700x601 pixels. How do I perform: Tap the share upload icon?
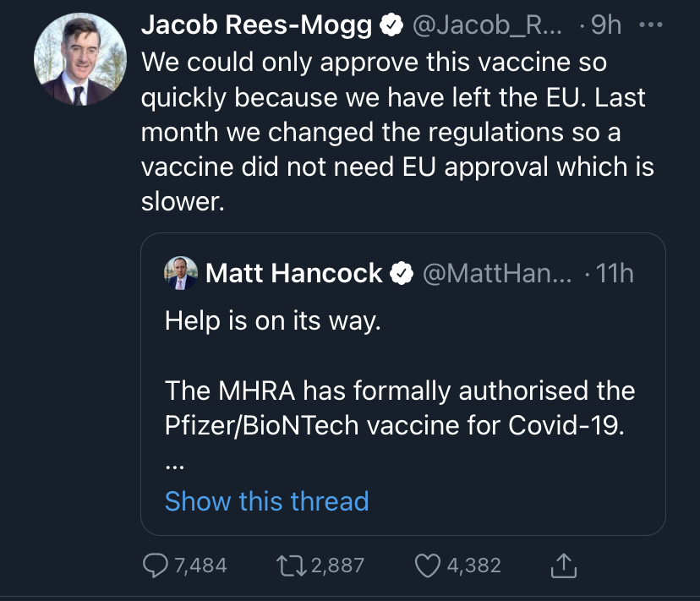click(x=564, y=565)
